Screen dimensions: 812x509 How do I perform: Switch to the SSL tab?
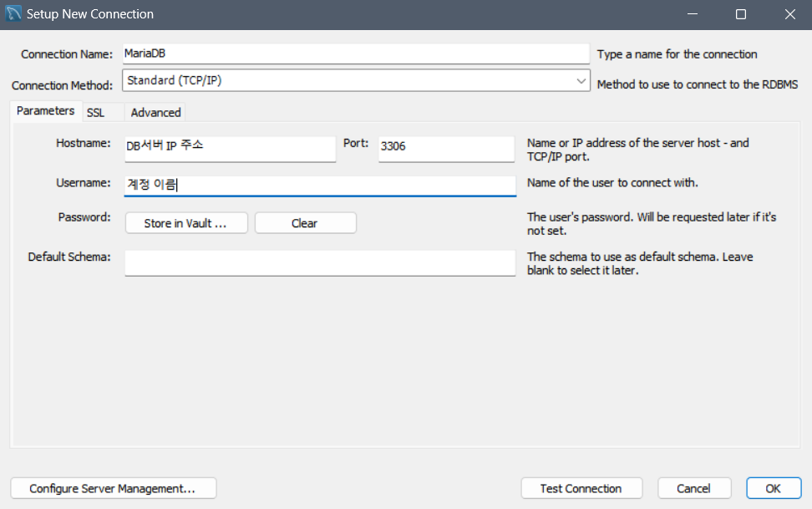coord(95,113)
